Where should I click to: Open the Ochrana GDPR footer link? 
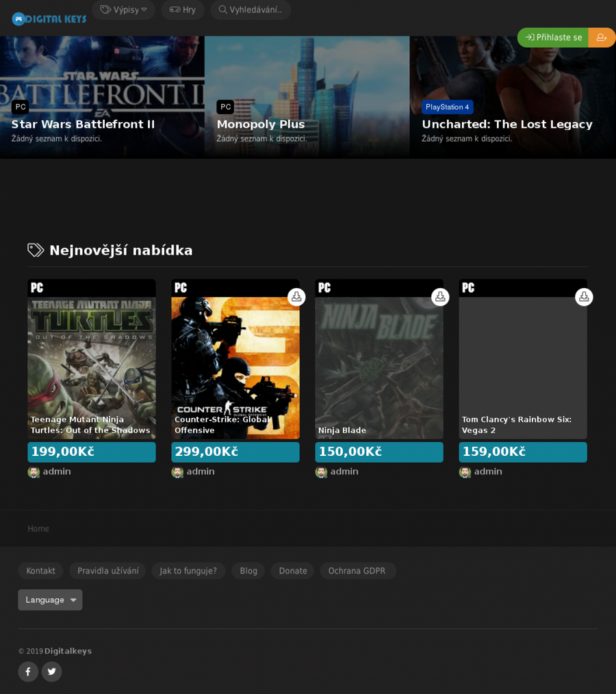(357, 571)
